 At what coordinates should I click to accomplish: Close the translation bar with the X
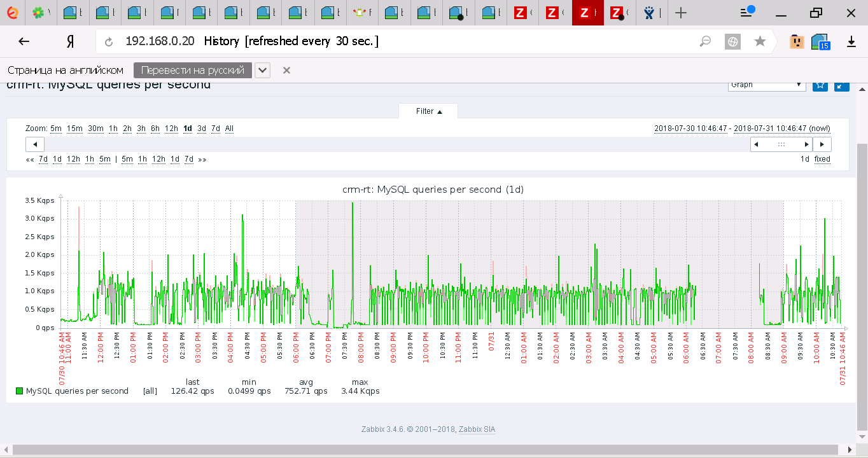286,71
